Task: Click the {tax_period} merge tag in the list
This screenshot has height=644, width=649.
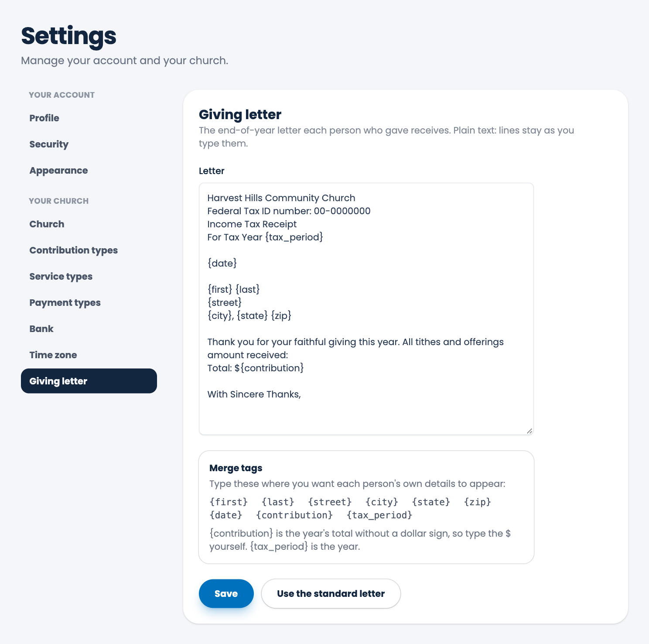Action: pos(379,515)
